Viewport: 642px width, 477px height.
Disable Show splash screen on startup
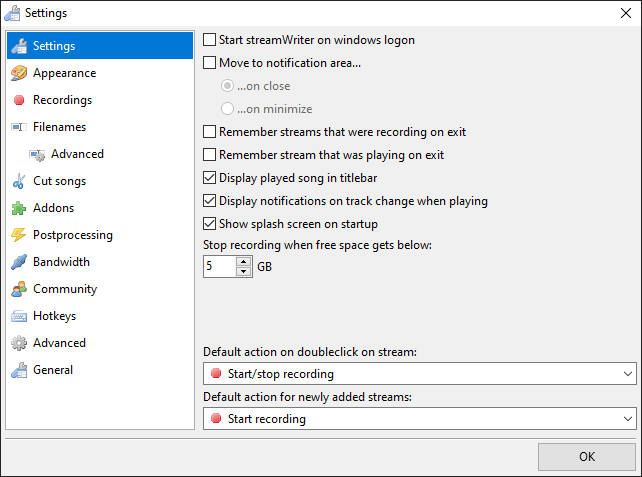point(209,224)
